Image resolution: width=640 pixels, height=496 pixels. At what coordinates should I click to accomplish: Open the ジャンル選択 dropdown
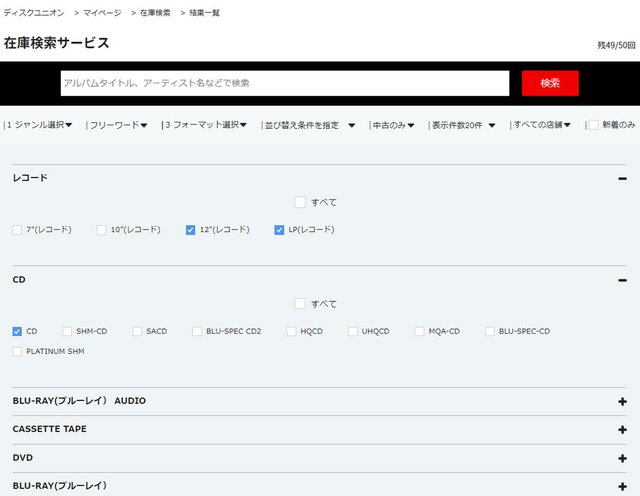click(x=41, y=125)
